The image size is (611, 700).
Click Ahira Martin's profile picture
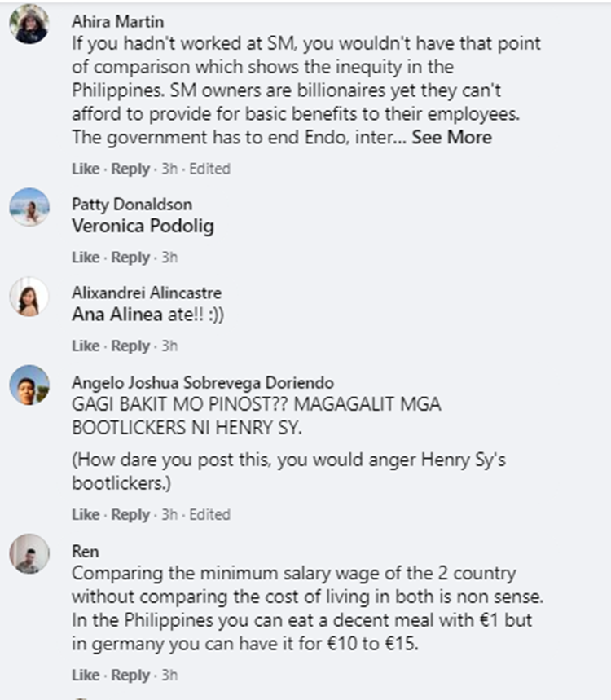[29, 24]
